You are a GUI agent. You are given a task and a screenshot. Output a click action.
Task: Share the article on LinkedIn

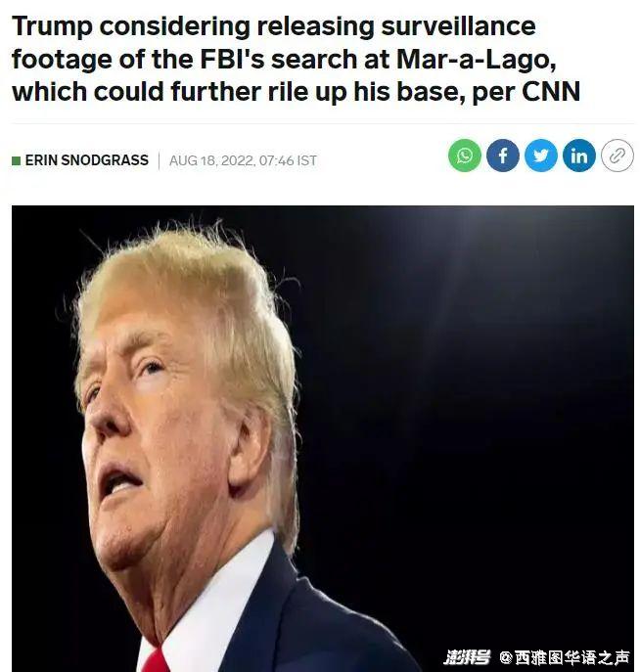pyautogui.click(x=578, y=156)
